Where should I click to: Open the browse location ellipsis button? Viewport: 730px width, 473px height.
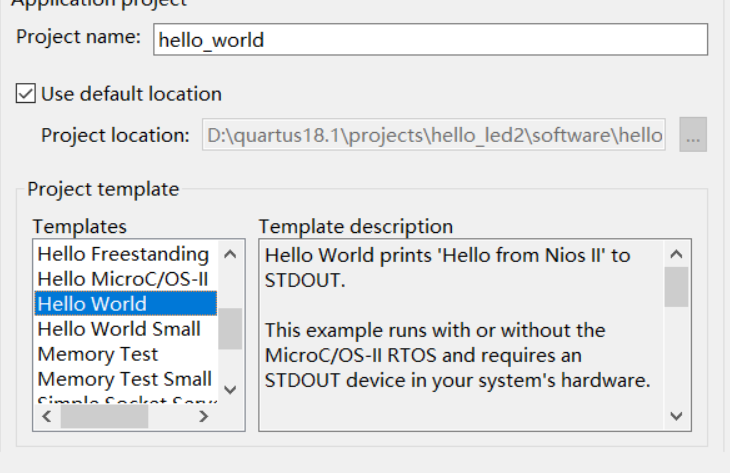(x=693, y=135)
